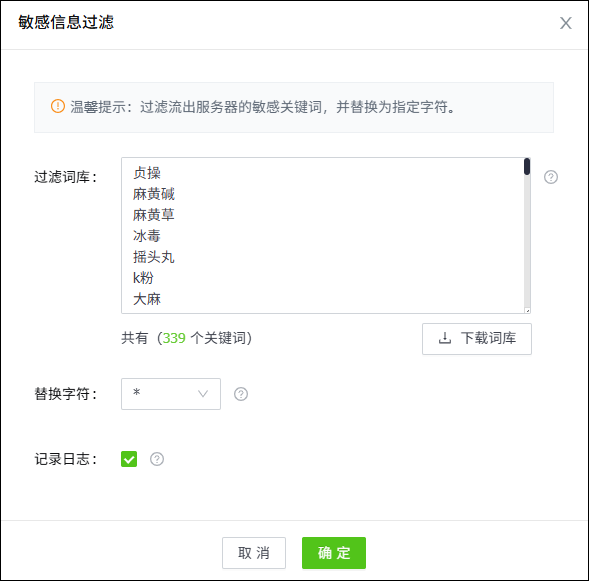Click the keyword 麻黄碱 in the list

[154, 194]
